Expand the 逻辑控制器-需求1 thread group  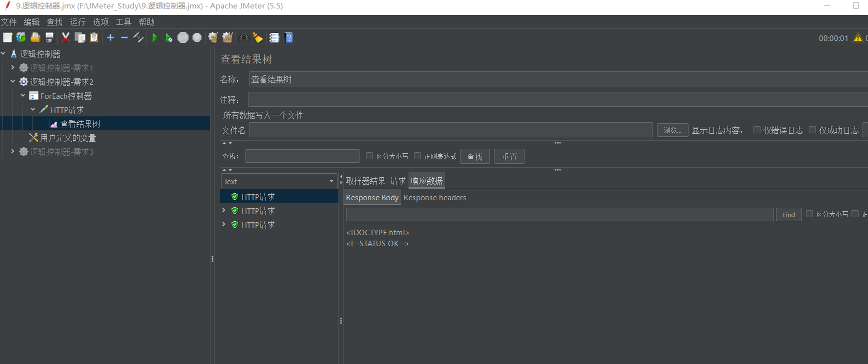[12, 67]
